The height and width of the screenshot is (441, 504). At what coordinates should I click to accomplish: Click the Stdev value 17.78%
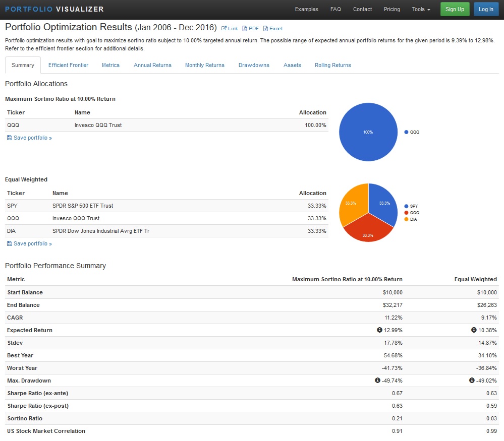coord(393,343)
